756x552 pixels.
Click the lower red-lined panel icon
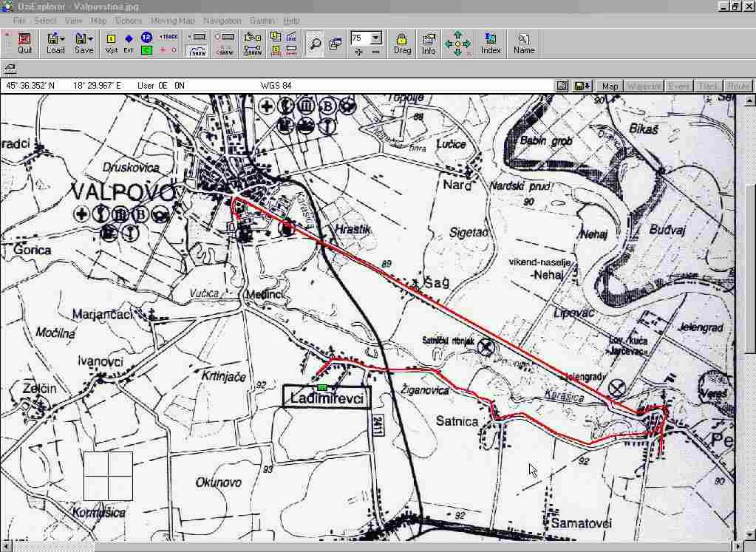(291, 50)
